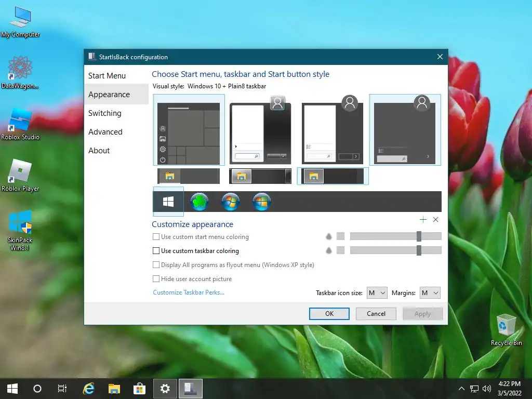This screenshot has height=399, width=532.
Task: Add a custom Start button image with plus icon
Action: [423, 220]
